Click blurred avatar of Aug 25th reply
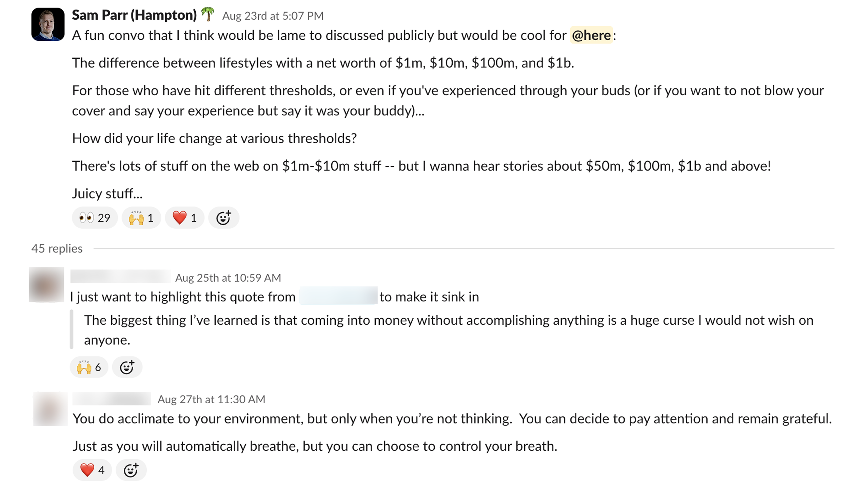 (46, 284)
